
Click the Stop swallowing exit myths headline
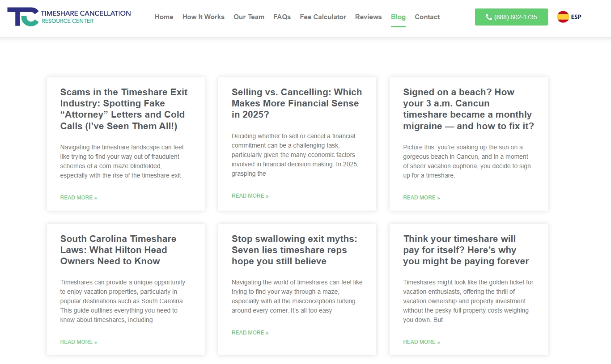294,250
